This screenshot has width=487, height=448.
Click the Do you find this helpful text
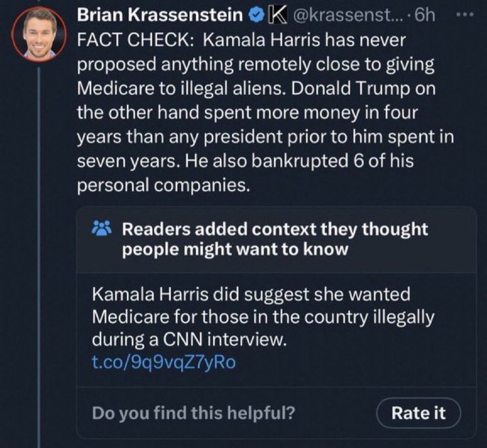tap(194, 413)
